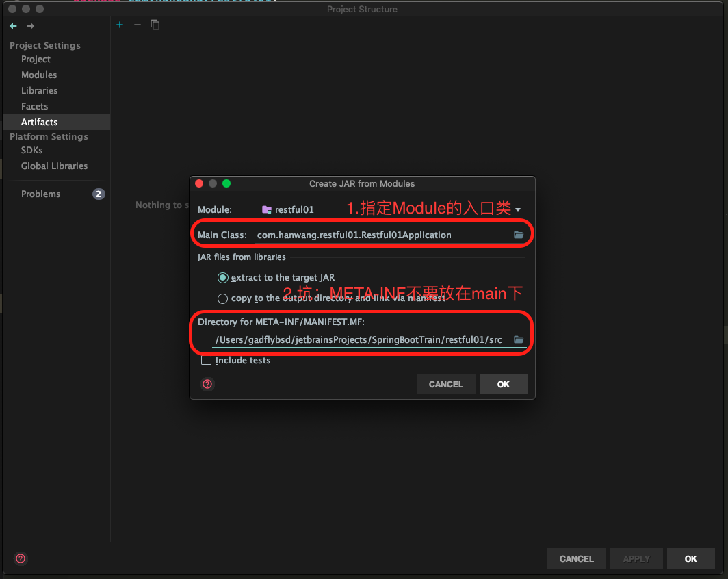The width and height of the screenshot is (728, 579).
Task: Open Problems in the sidebar
Action: [40, 194]
